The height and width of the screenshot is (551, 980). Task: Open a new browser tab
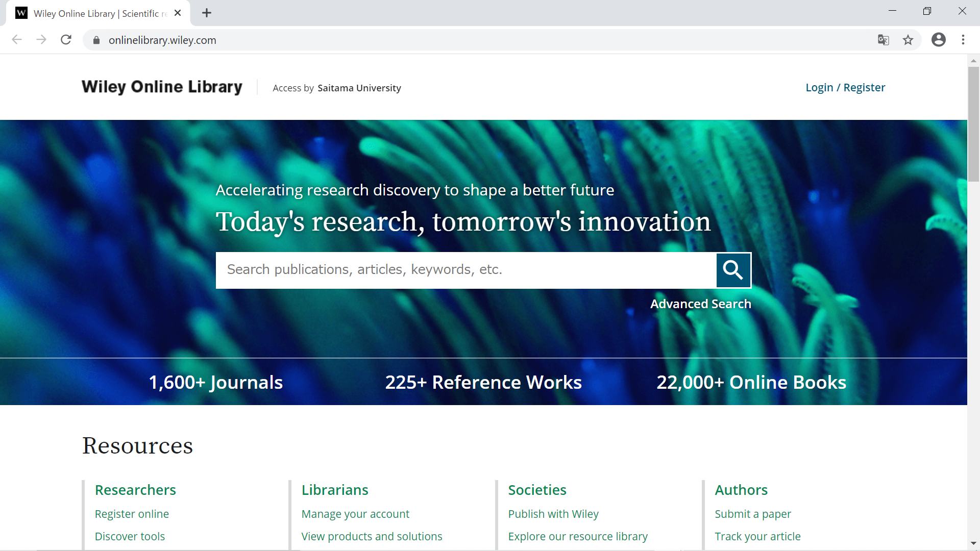click(207, 13)
